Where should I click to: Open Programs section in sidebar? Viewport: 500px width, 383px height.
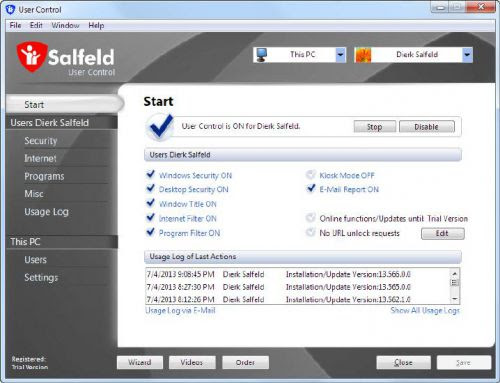point(44,176)
